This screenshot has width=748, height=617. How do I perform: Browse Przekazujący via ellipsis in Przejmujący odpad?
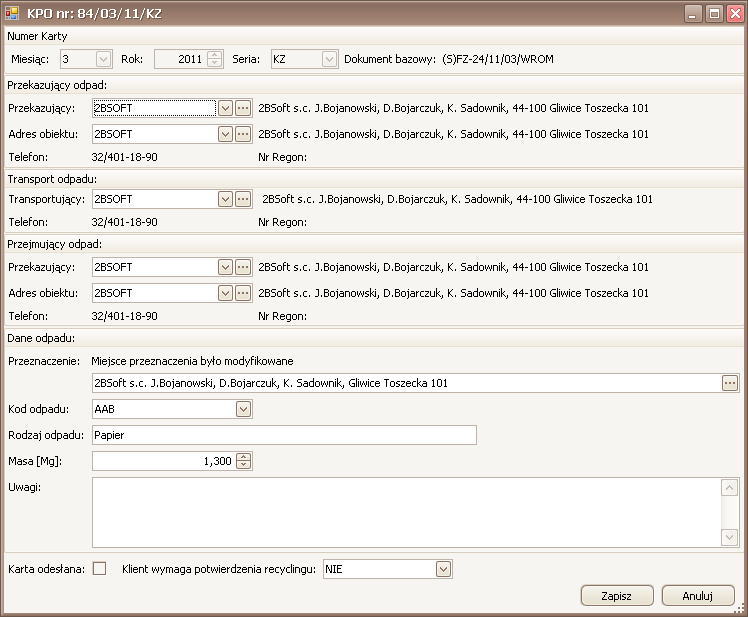point(243,267)
